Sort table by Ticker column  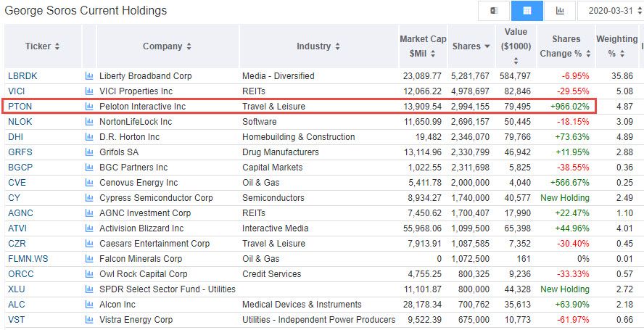click(42, 46)
